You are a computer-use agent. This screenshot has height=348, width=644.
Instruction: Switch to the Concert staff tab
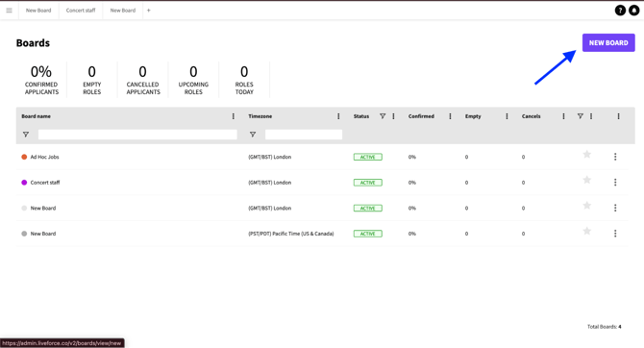[x=81, y=11]
